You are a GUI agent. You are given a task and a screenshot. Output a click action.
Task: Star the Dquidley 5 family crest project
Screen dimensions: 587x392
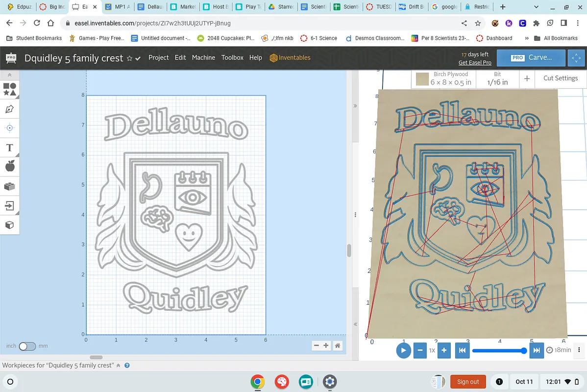point(129,58)
